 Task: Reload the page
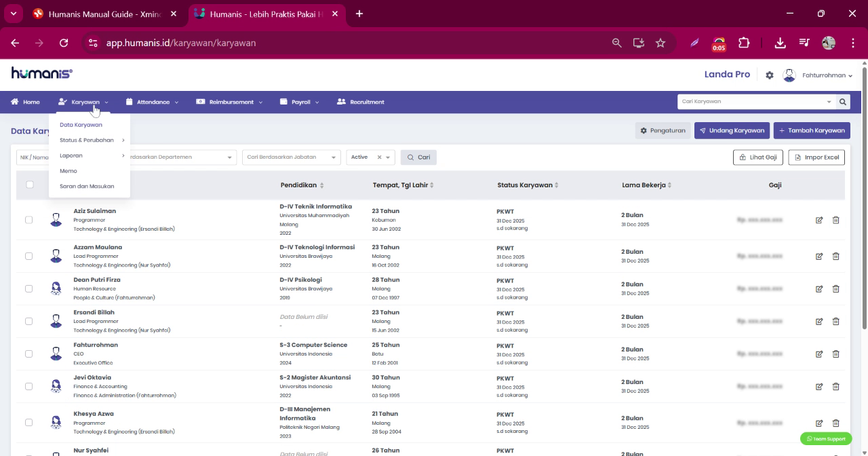coord(64,43)
